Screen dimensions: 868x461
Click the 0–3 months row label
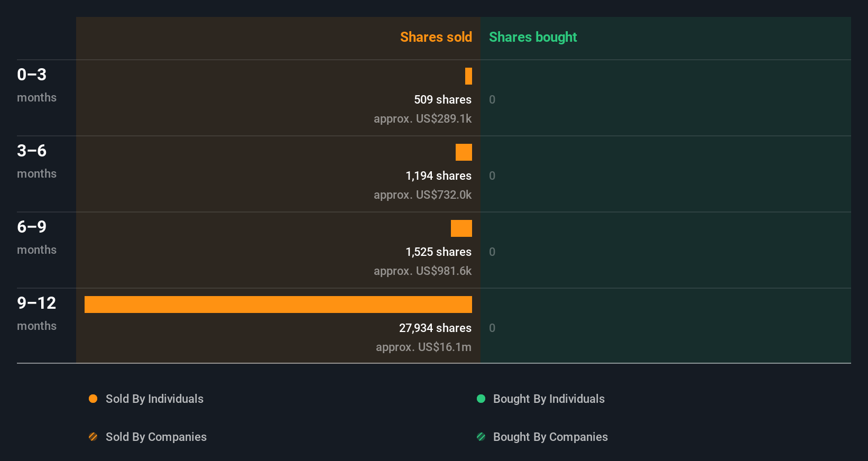pyautogui.click(x=36, y=85)
